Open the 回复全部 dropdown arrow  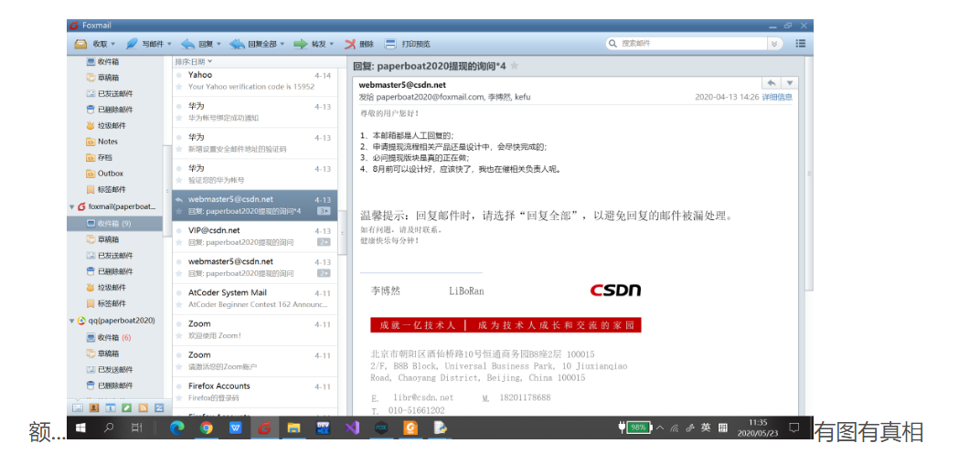point(282,45)
